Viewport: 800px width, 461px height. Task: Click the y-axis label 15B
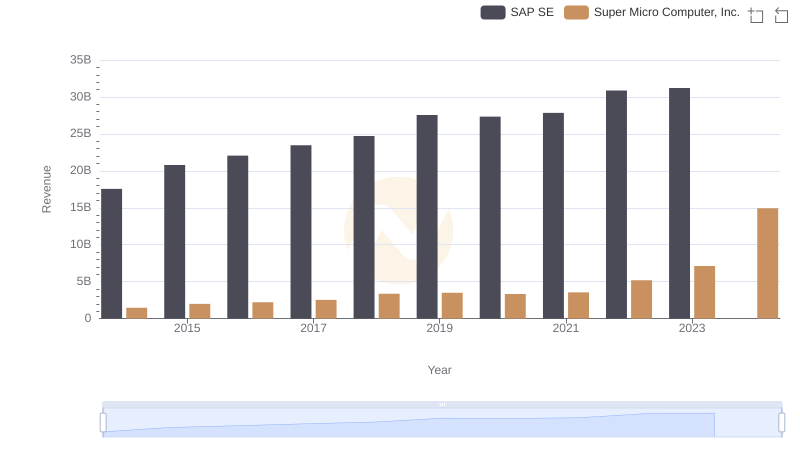(x=81, y=208)
